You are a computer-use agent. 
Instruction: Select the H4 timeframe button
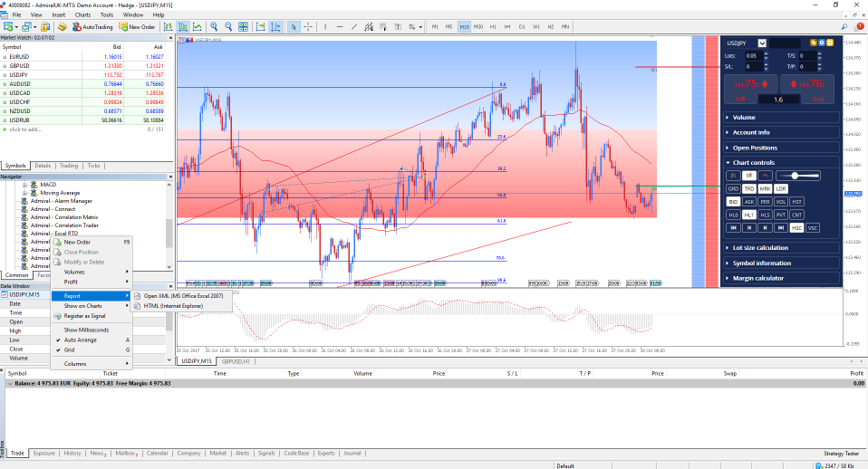[x=507, y=26]
